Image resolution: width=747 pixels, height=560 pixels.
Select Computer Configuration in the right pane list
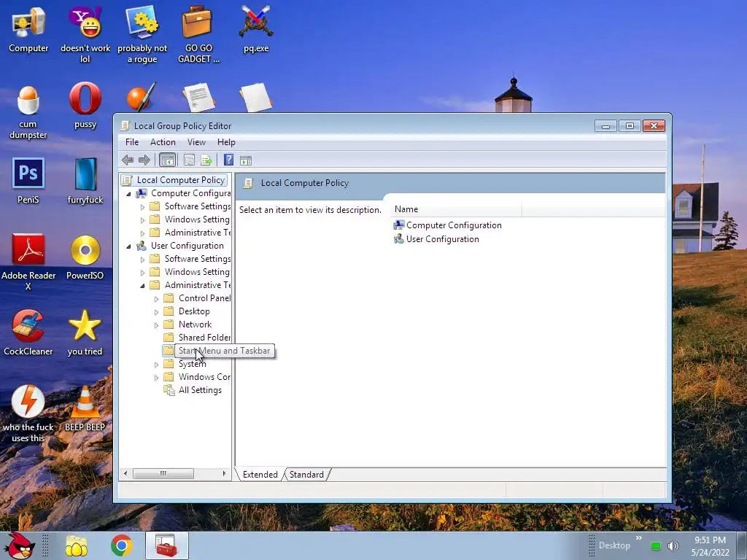point(447,225)
